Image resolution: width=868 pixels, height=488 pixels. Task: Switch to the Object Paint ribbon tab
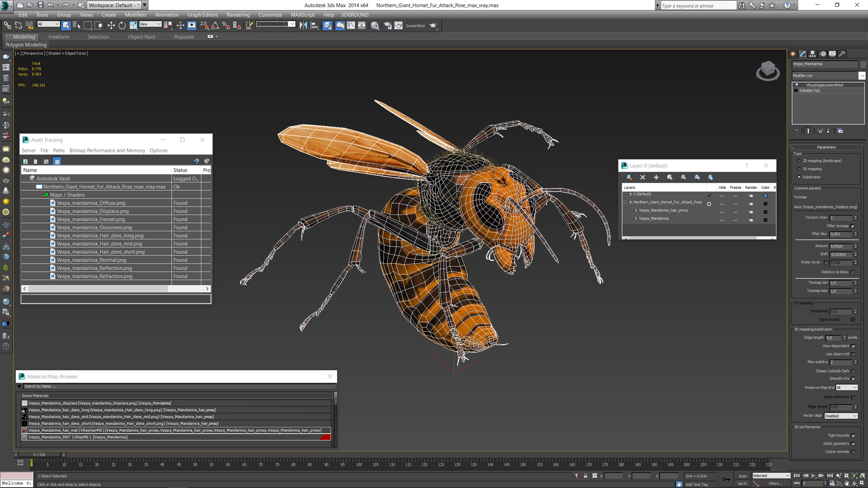(x=142, y=37)
